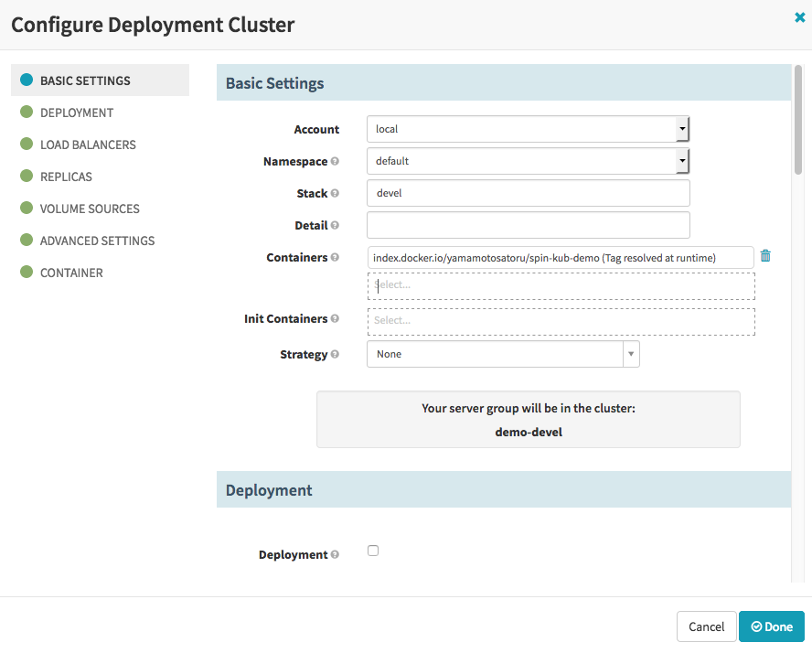The width and height of the screenshot is (812, 653).
Task: Open the Containers Select box
Action: pos(561,286)
